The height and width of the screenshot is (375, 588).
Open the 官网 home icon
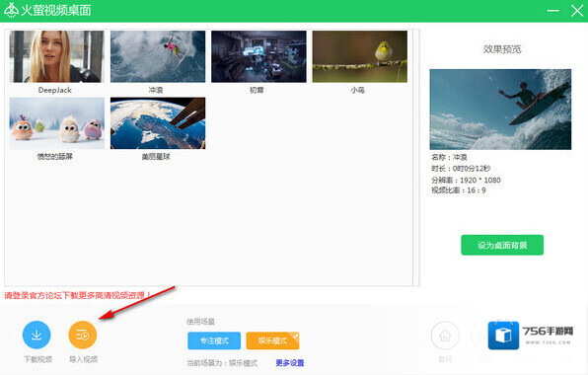(445, 336)
